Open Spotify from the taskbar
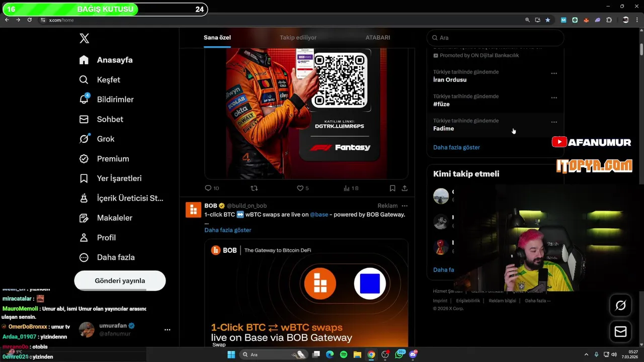The image size is (644, 362). tap(344, 354)
